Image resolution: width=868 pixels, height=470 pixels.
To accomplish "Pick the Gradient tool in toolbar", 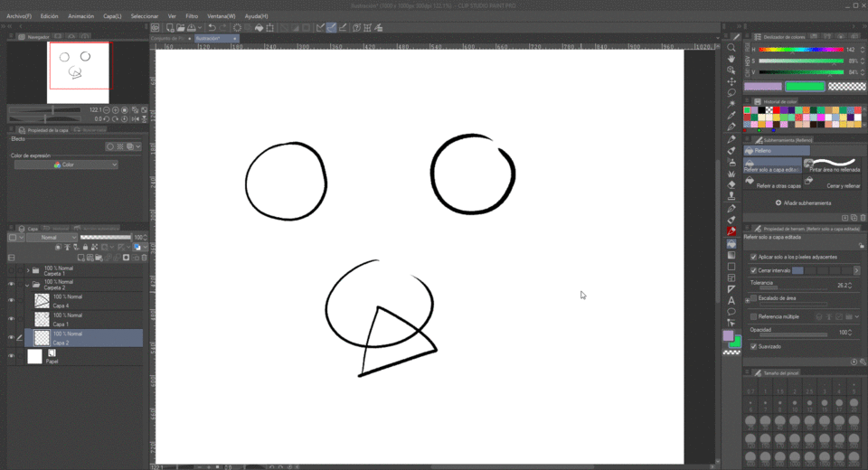I will 731,254.
